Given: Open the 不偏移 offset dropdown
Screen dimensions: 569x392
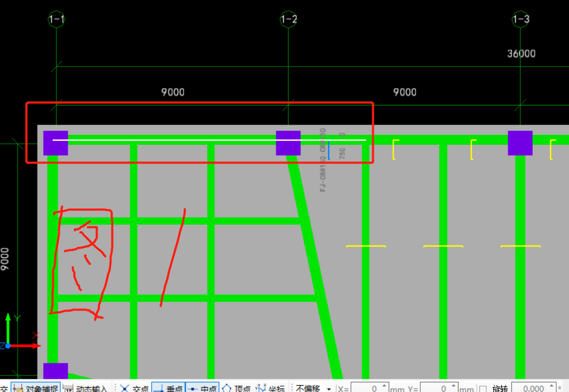Looking at the screenshot, I should coord(313,388).
